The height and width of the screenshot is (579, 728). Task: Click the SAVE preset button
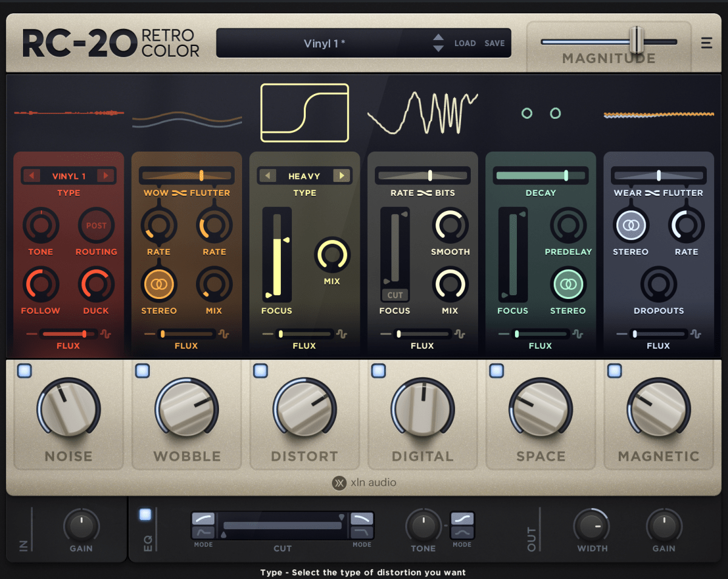pyautogui.click(x=494, y=43)
